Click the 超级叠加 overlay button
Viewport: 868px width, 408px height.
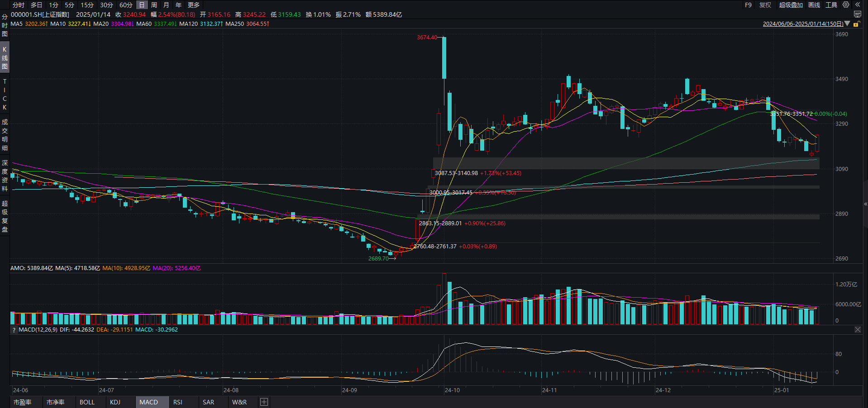click(x=791, y=5)
